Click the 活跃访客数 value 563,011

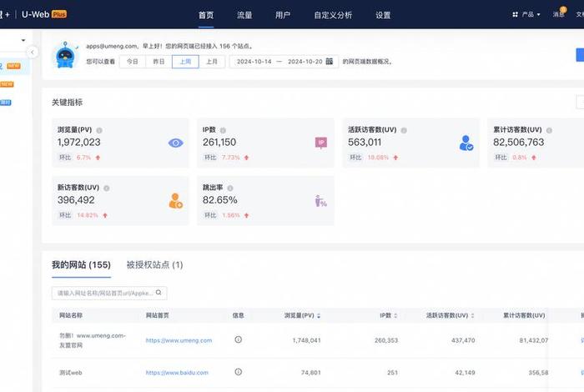pos(365,143)
